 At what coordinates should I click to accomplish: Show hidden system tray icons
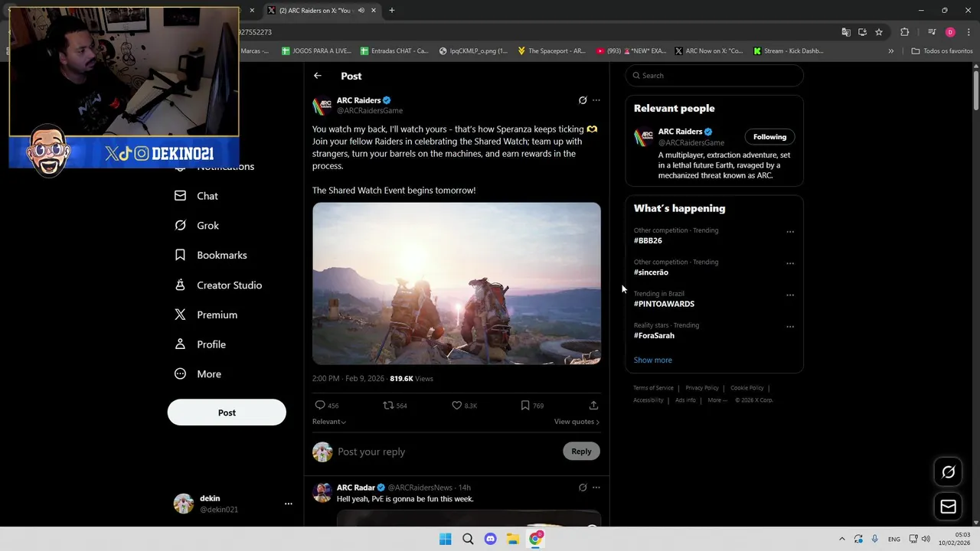[841, 539]
